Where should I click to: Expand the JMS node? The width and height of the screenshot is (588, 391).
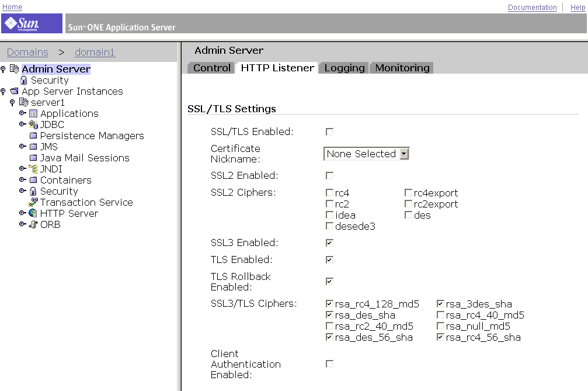point(23,146)
